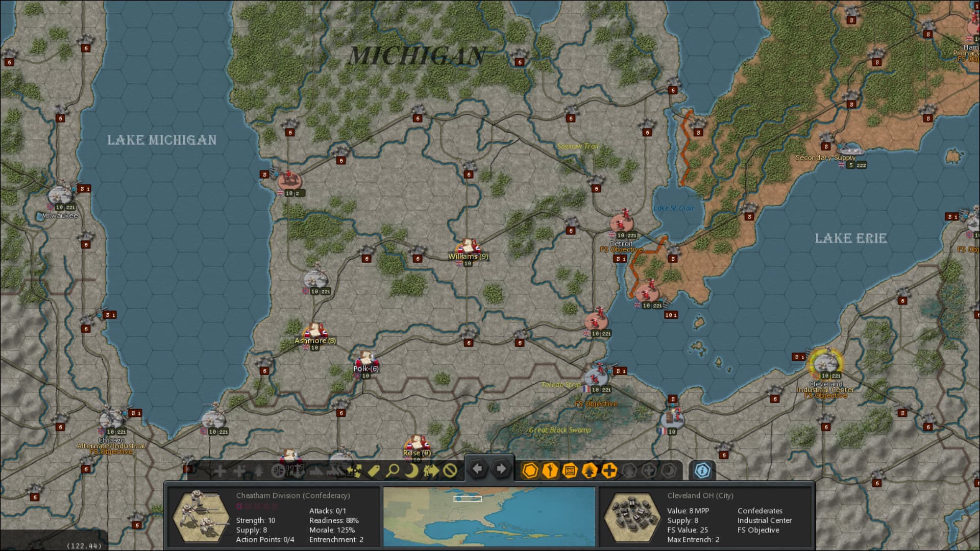Click the soldier with arrow icon
980x551 pixels.
point(431,470)
